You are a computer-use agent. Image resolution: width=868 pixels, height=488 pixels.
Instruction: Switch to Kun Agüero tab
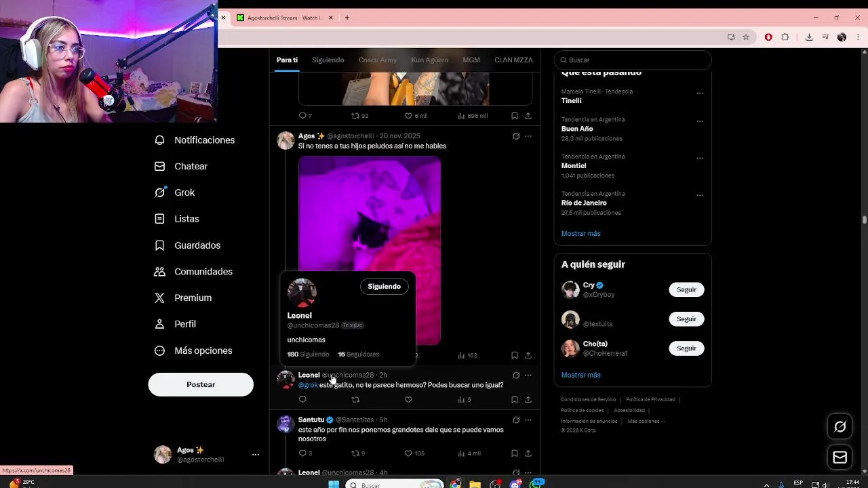pos(430,60)
